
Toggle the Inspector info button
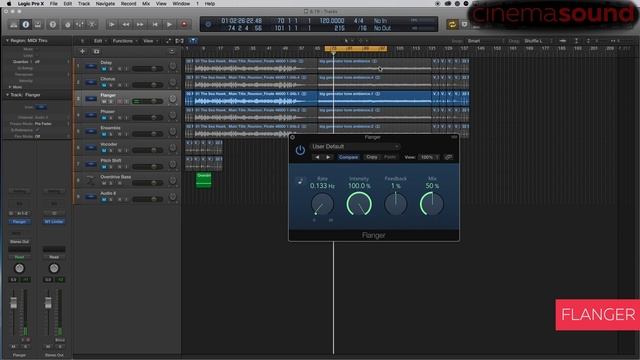[x=26, y=24]
